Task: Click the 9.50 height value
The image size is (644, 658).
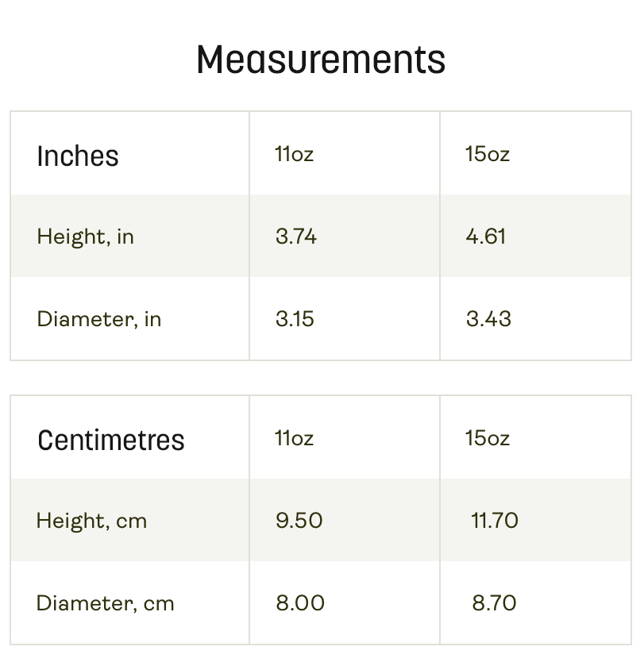Action: click(299, 521)
